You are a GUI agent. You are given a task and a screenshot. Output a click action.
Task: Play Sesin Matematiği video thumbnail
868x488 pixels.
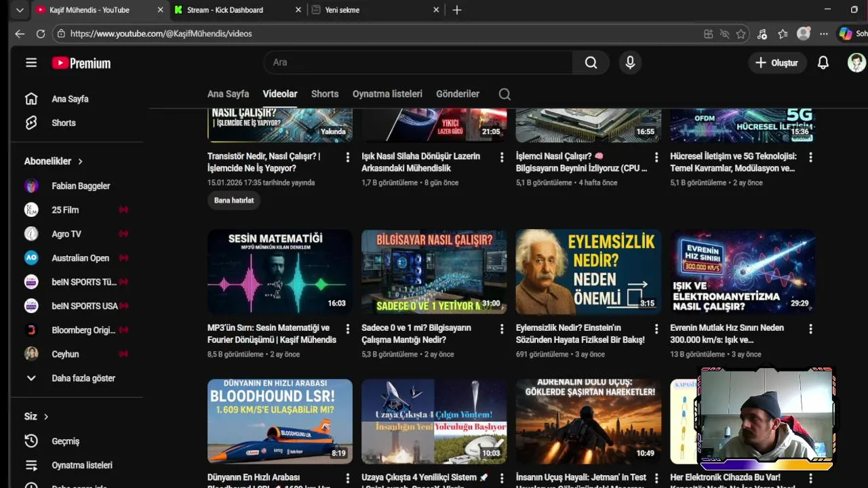pyautogui.click(x=280, y=271)
